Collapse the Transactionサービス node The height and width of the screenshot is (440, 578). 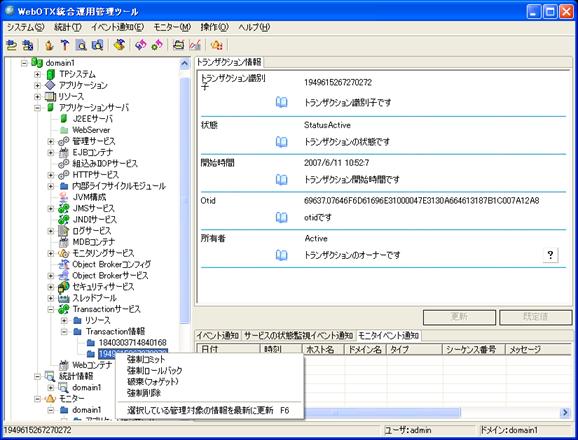tap(51, 310)
